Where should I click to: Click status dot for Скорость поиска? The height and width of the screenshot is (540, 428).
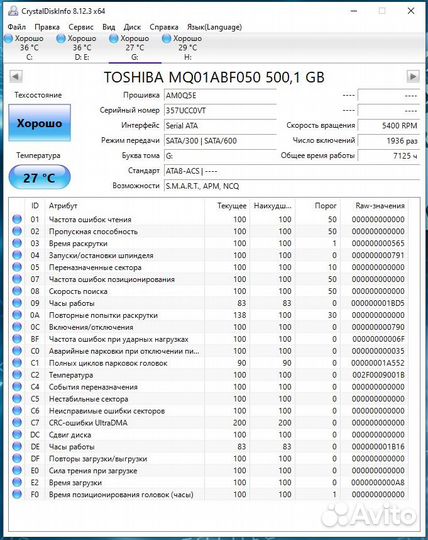(17, 291)
